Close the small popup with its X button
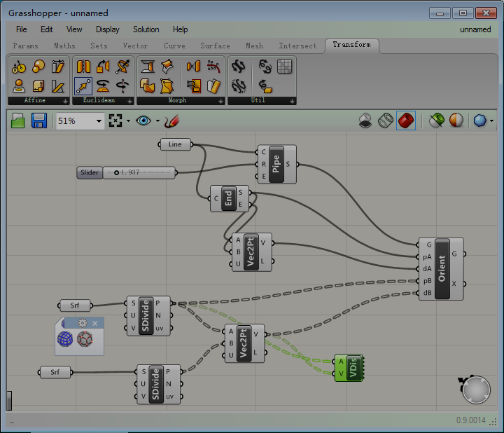504x433 pixels. point(94,323)
